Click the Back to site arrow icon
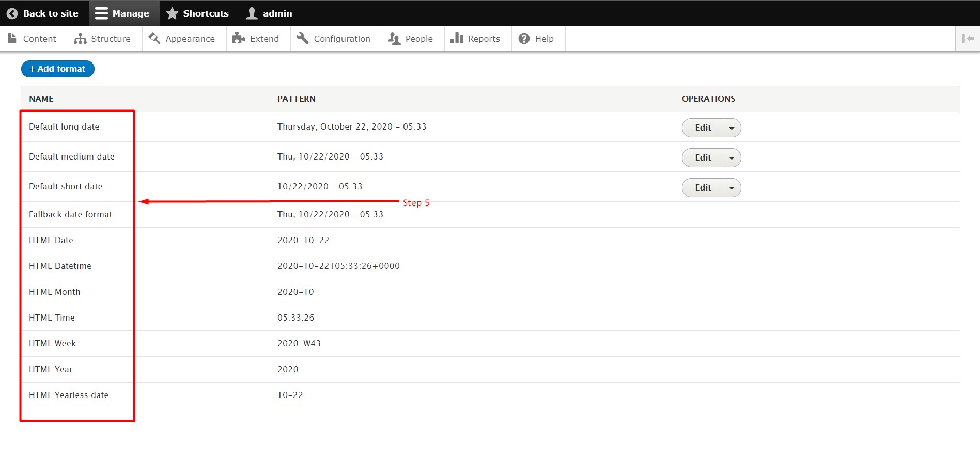 [12, 13]
